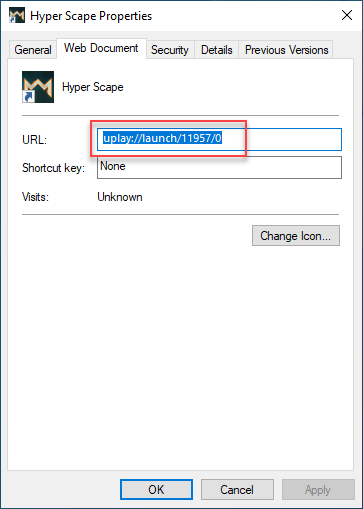Viewport: 363px width, 509px height.
Task: Click the Shortcut key field showing None
Action: tap(219, 167)
